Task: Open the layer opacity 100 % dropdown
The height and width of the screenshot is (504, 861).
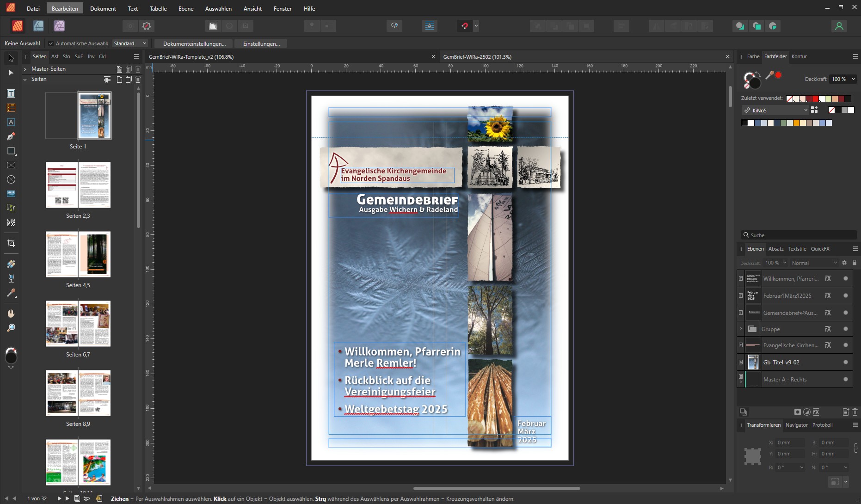Action: coord(775,263)
